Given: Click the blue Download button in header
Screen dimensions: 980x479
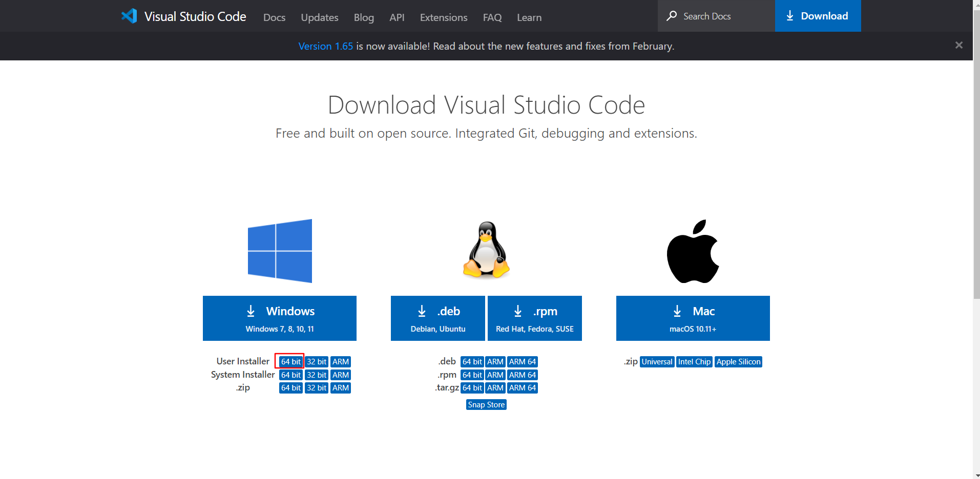Looking at the screenshot, I should click(818, 16).
